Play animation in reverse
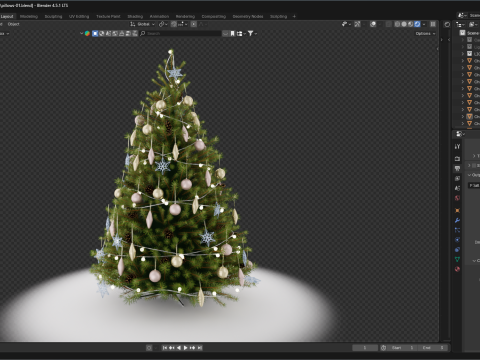Screen dimensions: 480x360 point(179,348)
